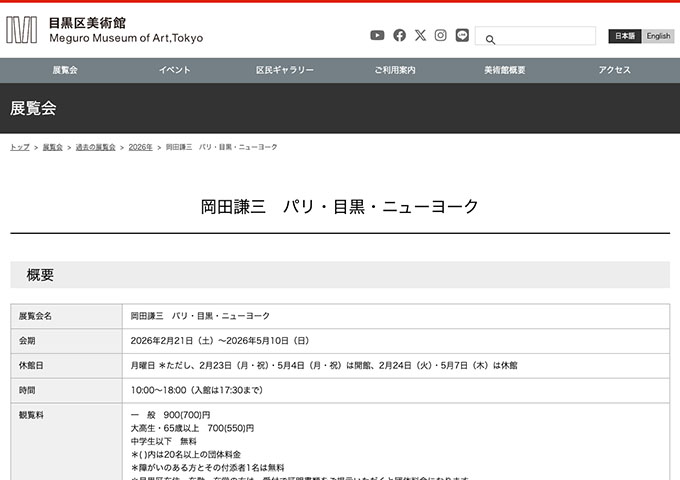Click the exhibition dates 2026年2月21日 cell
This screenshot has height=480, width=680.
click(x=220, y=341)
